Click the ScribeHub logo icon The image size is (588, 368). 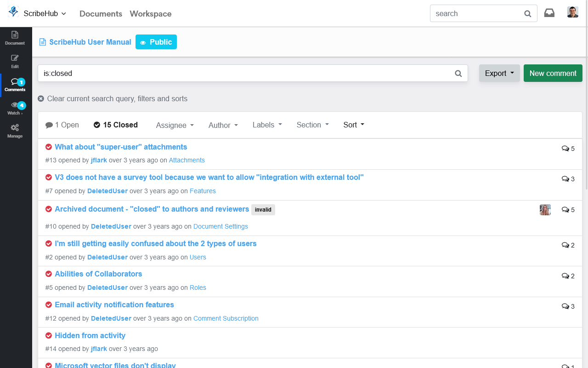point(14,12)
